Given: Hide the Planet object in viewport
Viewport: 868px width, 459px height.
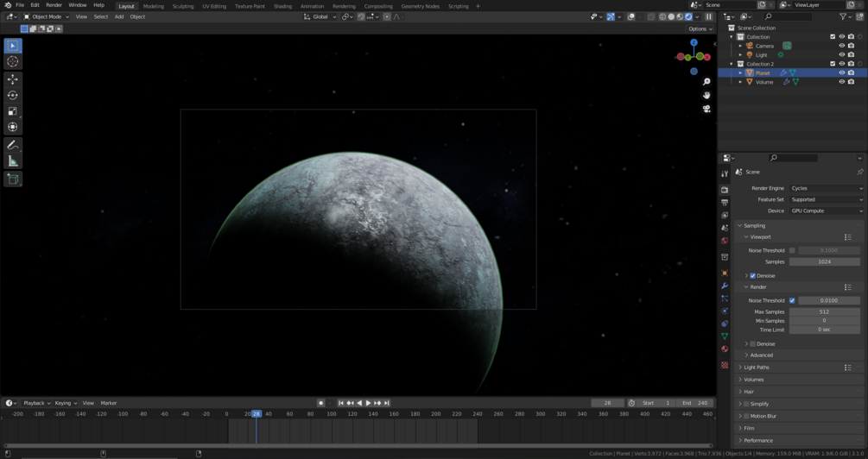Looking at the screenshot, I should coord(841,73).
